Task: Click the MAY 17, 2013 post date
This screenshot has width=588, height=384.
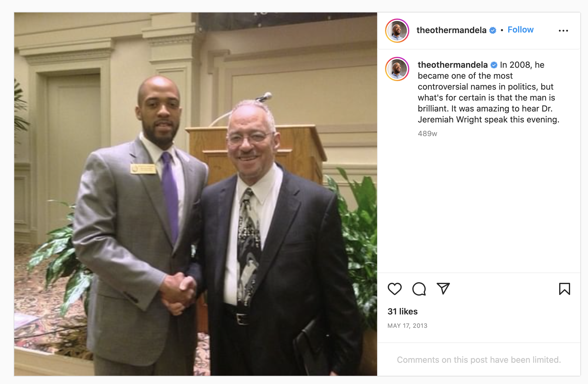Action: [407, 326]
